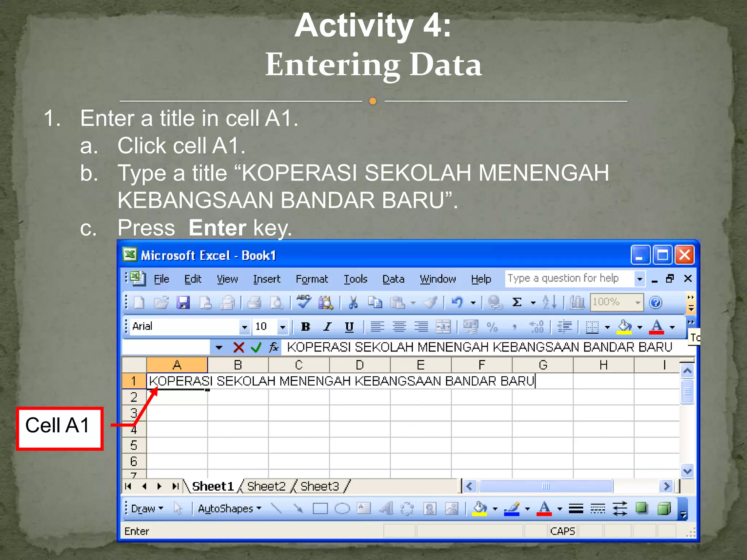The width and height of the screenshot is (747, 560).
Task: Click the yellow Fill Color on Formatting toolbar
Action: click(624, 327)
